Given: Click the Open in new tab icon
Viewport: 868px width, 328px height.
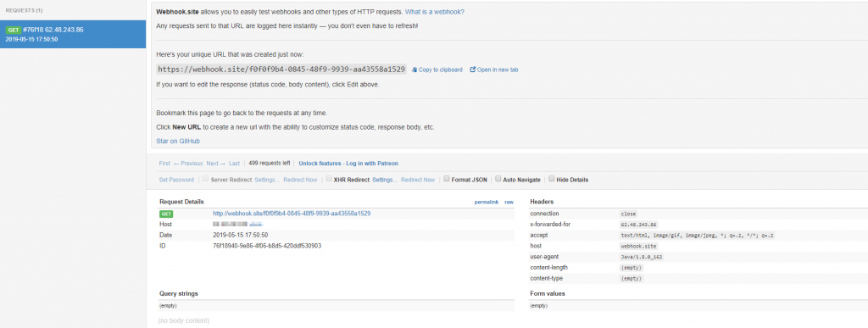Looking at the screenshot, I should click(473, 69).
